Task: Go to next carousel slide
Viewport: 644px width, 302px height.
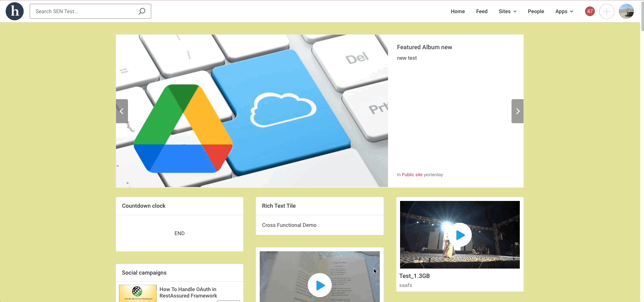Action: click(x=518, y=111)
